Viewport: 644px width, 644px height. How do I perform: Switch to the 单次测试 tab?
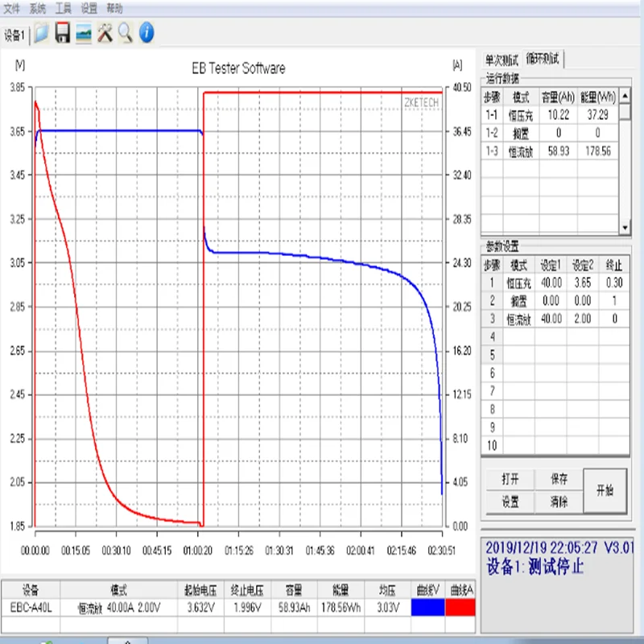pyautogui.click(x=502, y=60)
